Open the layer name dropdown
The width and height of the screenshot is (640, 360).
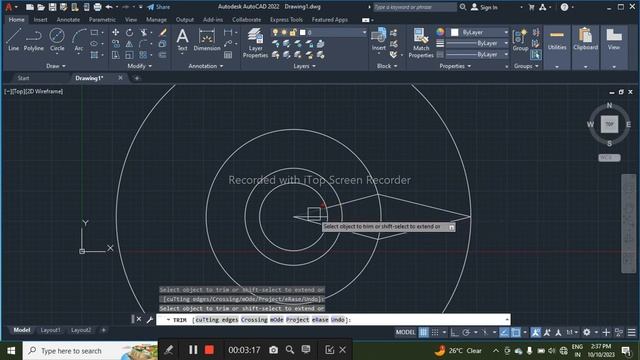(364, 32)
